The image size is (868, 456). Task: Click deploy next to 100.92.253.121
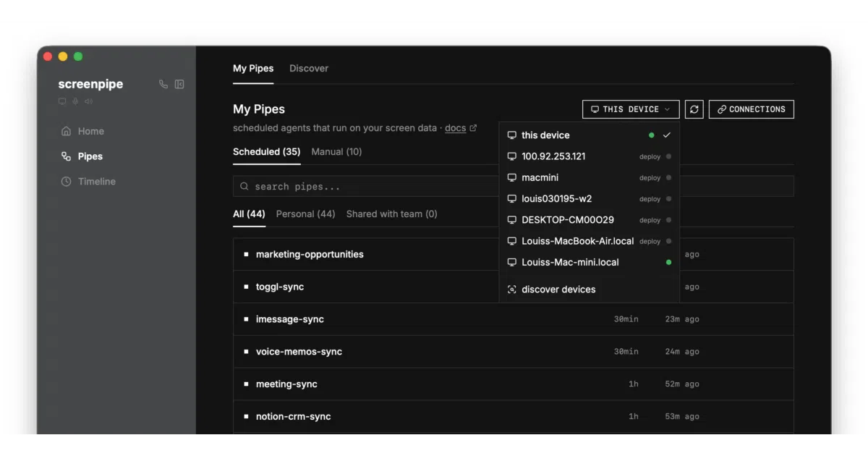(x=650, y=157)
